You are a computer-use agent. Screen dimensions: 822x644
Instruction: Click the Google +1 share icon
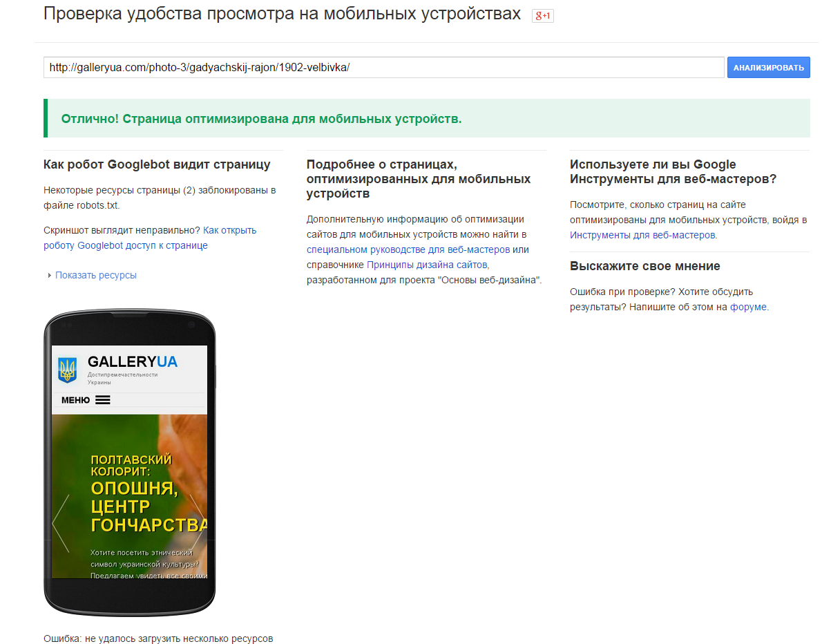point(542,16)
